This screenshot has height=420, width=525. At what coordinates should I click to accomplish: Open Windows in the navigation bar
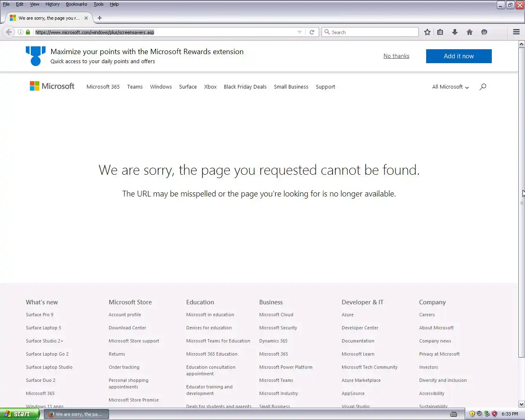pyautogui.click(x=161, y=87)
